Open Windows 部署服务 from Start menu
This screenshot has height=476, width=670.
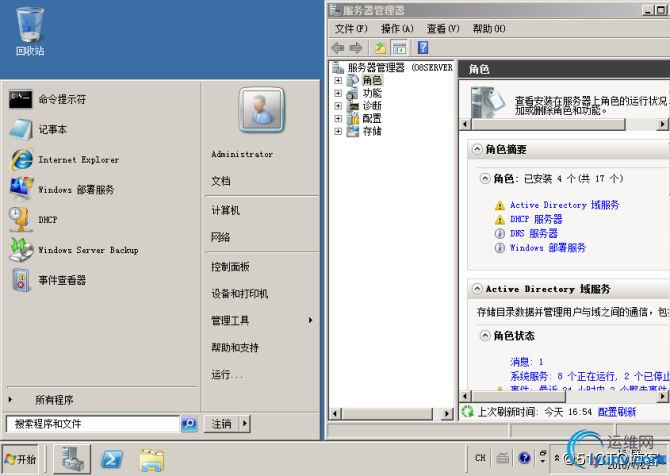click(62, 189)
